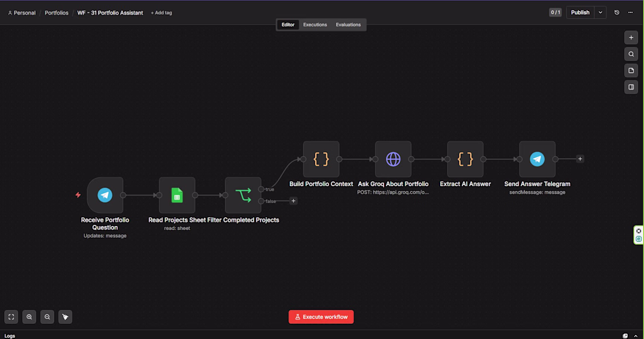Open the Send Answer Telegram node

(x=537, y=159)
